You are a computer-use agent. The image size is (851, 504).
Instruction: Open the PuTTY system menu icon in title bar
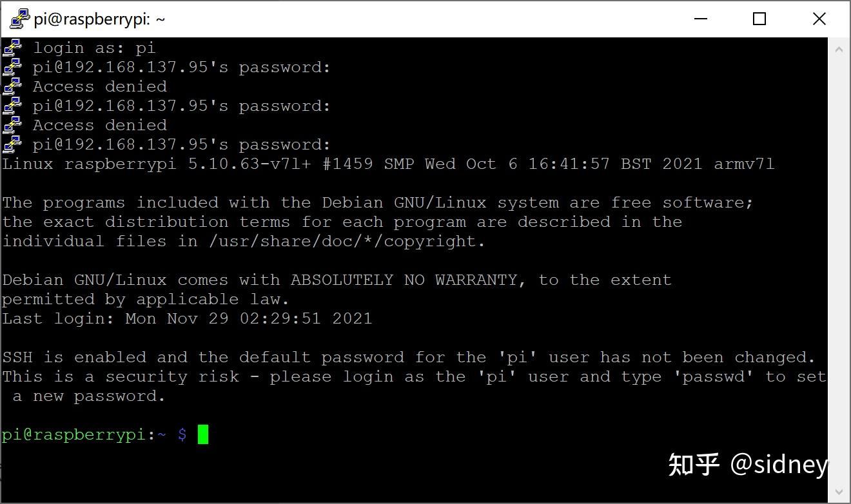[20, 19]
